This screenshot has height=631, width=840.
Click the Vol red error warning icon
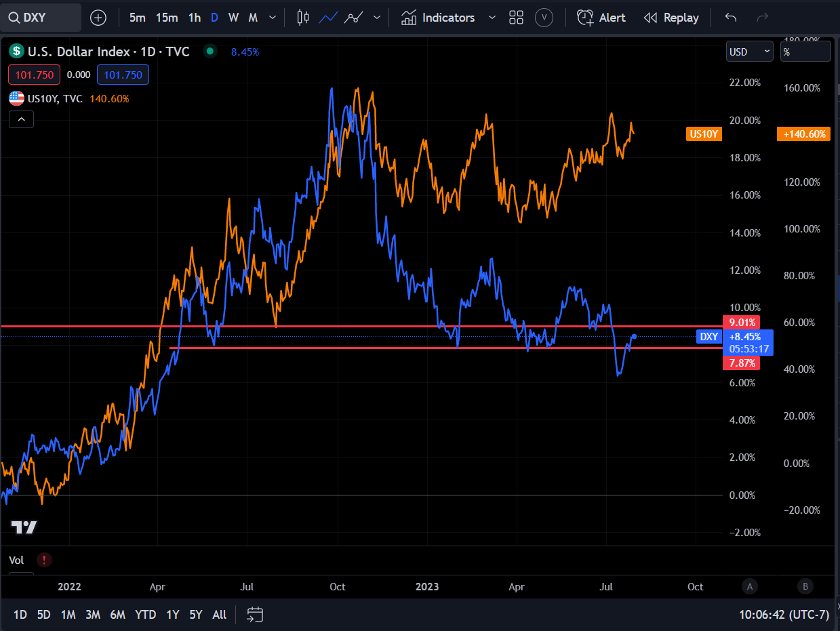(44, 560)
